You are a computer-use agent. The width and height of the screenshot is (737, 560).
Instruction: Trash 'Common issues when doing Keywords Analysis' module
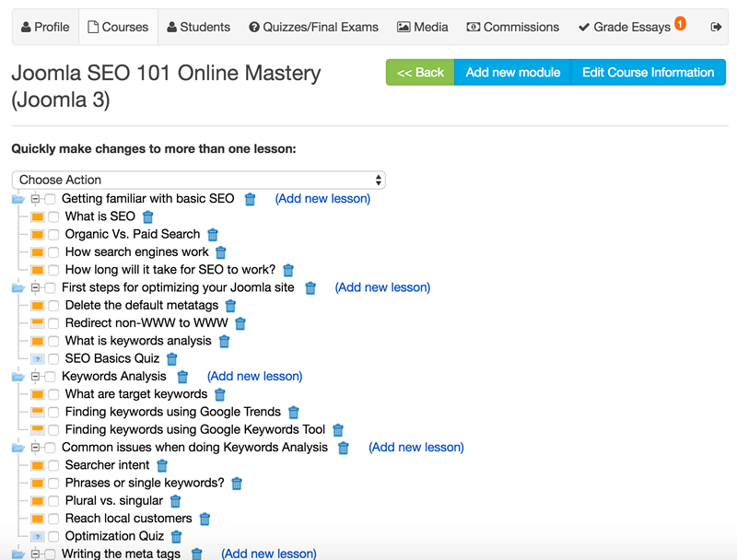click(344, 448)
